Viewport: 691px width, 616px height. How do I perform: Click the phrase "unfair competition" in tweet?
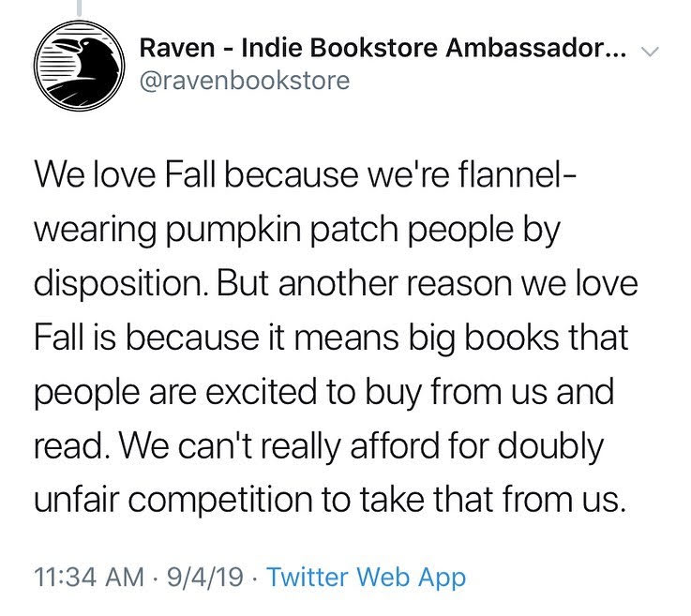pos(173,501)
